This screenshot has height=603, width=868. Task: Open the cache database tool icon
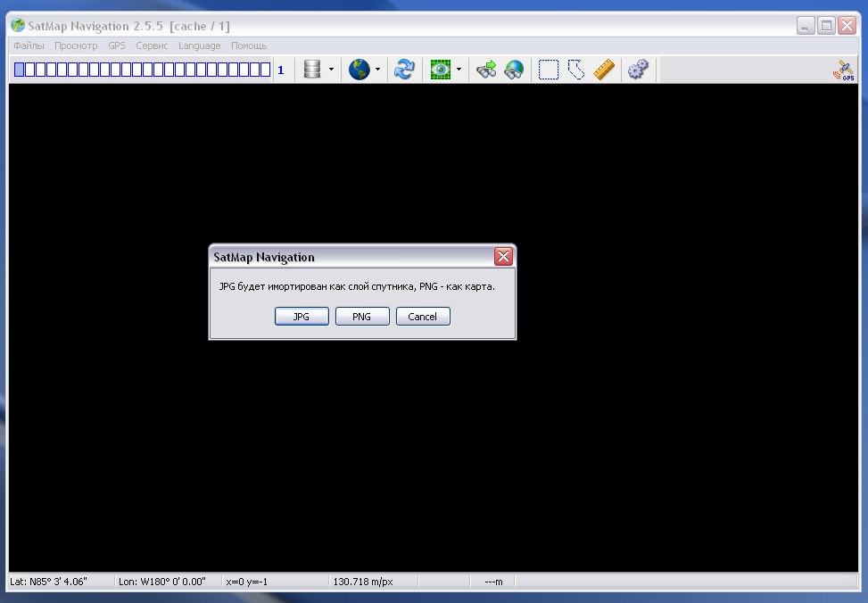pos(312,70)
